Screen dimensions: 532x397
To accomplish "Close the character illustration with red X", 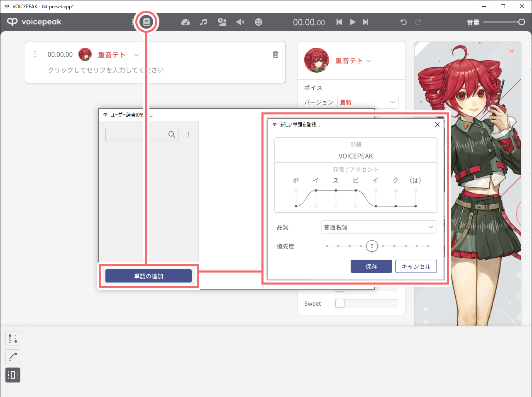I will [x=512, y=51].
